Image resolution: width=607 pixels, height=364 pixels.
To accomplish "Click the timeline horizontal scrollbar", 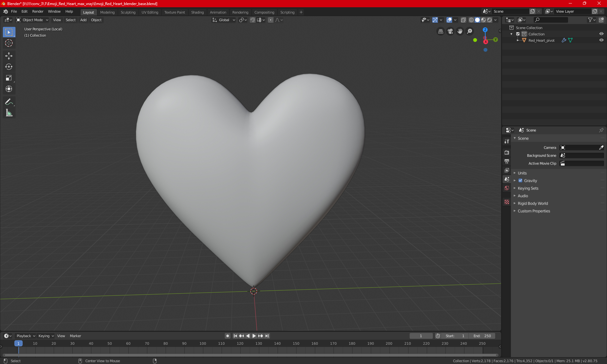I will pyautogui.click(x=250, y=355).
